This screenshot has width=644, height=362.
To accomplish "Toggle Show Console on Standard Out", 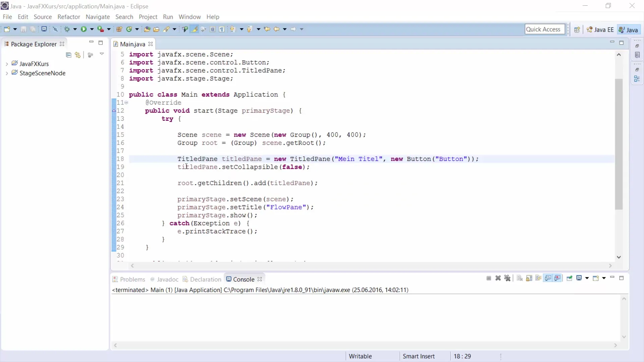I will pos(548,278).
